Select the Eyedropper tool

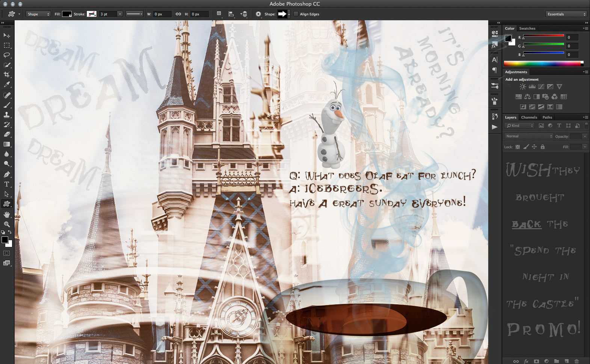click(7, 85)
